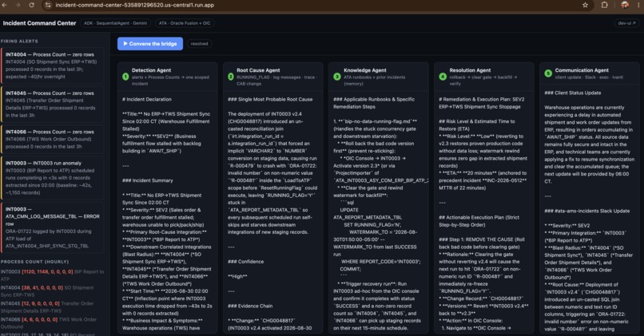Select the Communication Agent card heading

(x=582, y=70)
